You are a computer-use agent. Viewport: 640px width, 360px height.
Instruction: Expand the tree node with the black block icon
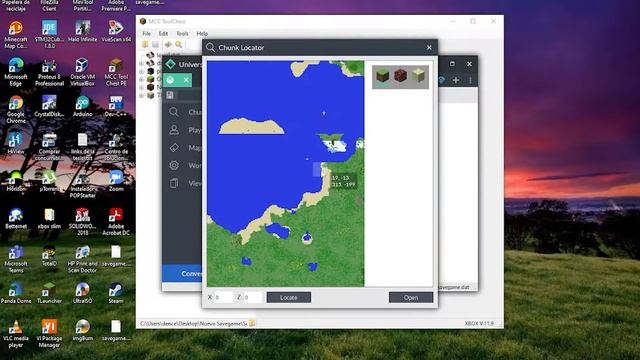[x=142, y=71]
